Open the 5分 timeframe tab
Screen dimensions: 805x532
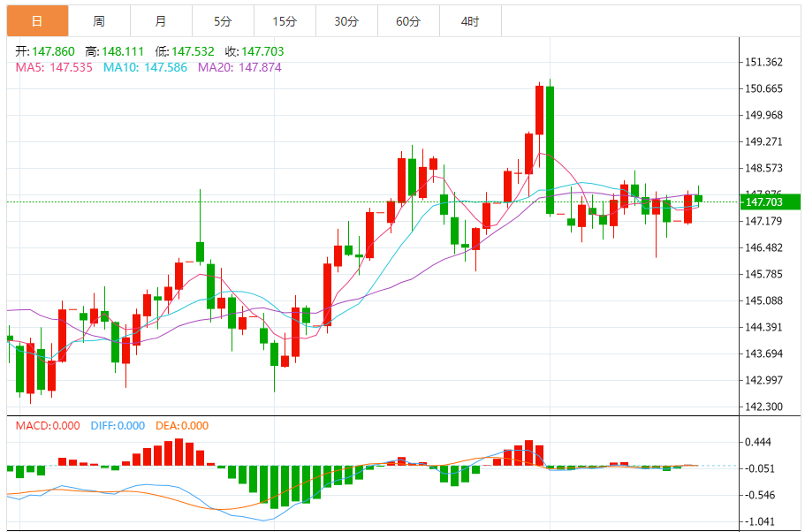tap(223, 21)
